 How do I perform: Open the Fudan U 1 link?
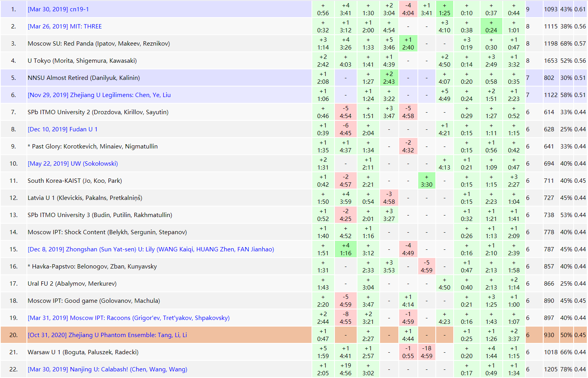(63, 129)
